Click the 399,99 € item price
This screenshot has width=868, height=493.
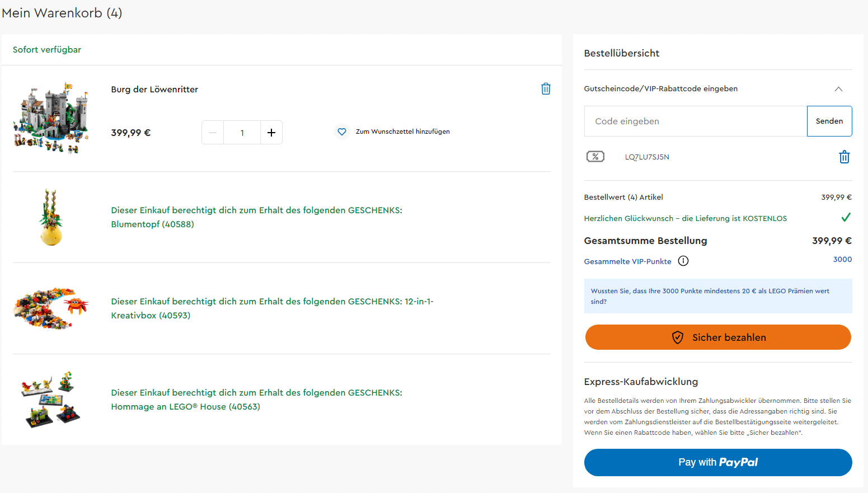click(131, 133)
